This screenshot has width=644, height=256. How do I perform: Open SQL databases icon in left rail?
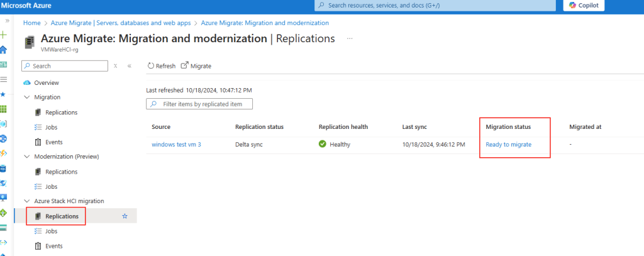[3, 168]
